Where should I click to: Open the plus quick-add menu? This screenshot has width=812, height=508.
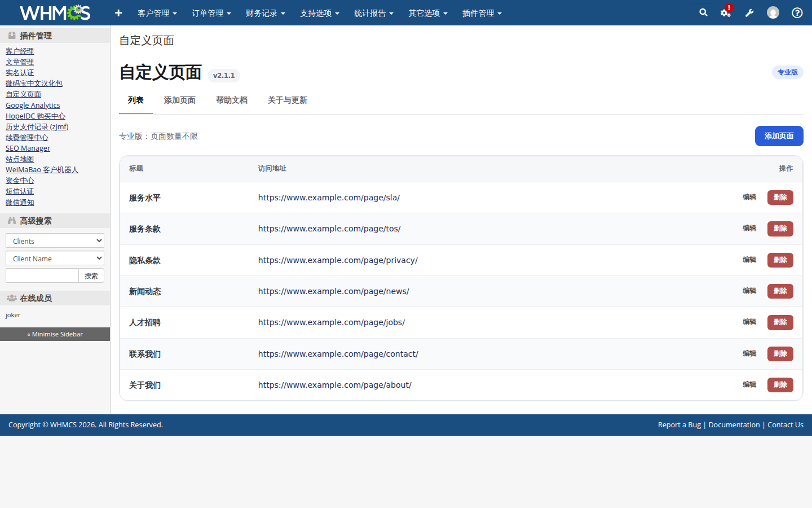click(118, 12)
